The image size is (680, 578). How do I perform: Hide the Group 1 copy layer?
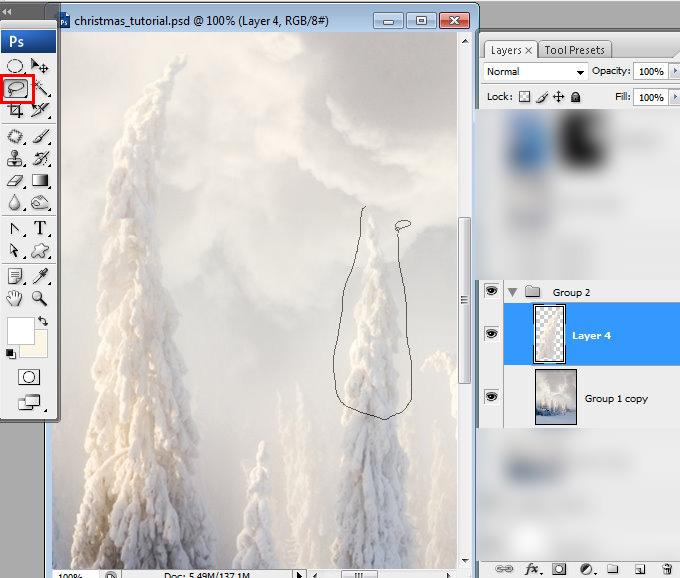491,396
